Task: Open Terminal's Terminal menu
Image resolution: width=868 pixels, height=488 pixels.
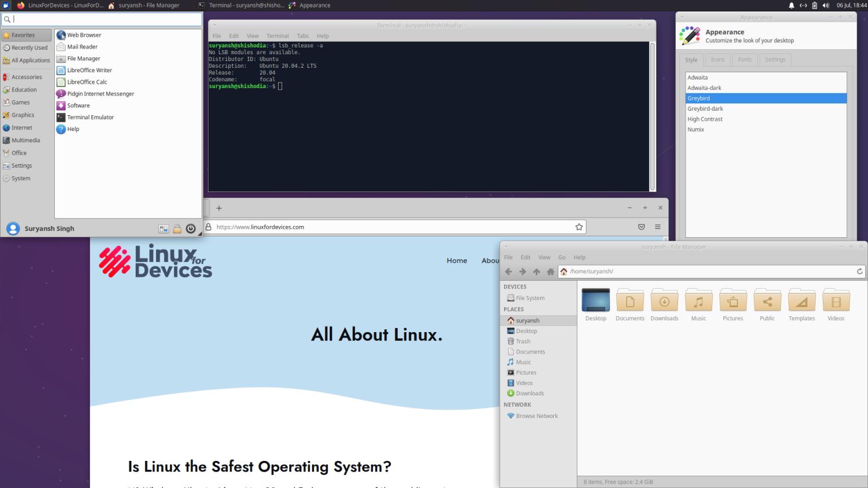Action: point(277,36)
